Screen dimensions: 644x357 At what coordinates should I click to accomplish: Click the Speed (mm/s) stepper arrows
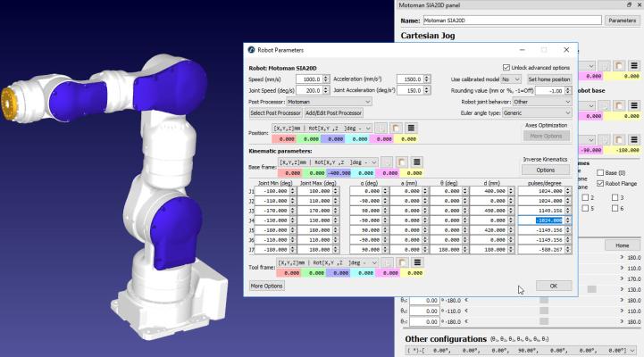(x=326, y=79)
